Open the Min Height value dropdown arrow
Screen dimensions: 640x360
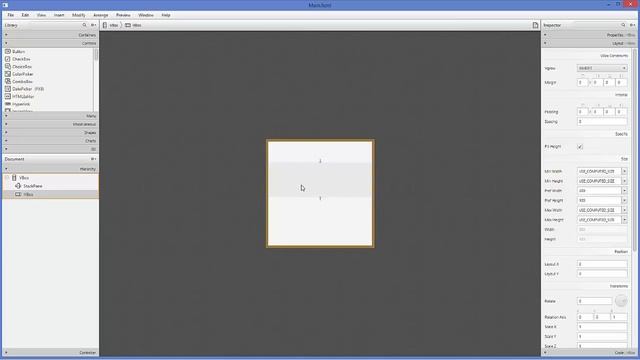[x=624, y=181]
